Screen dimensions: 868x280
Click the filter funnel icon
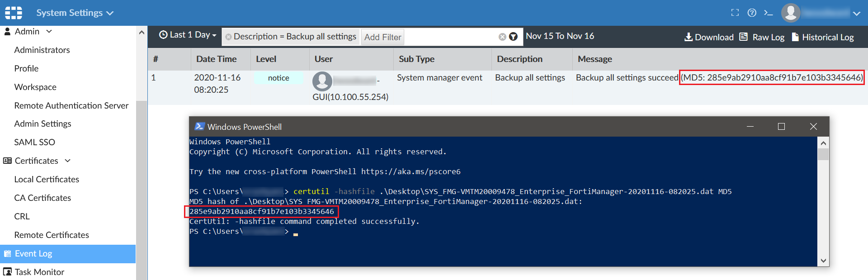513,37
